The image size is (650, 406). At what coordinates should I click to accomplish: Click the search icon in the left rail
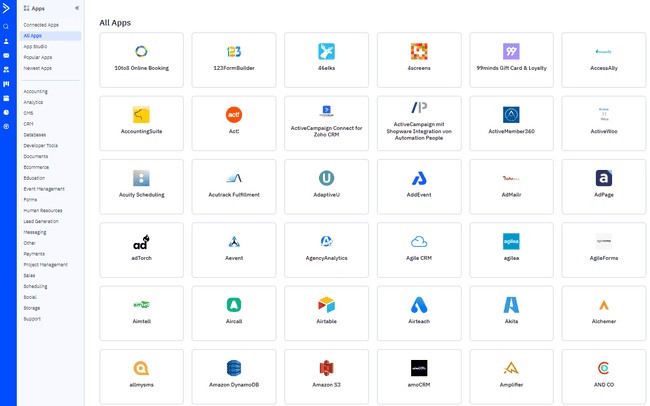6,26
